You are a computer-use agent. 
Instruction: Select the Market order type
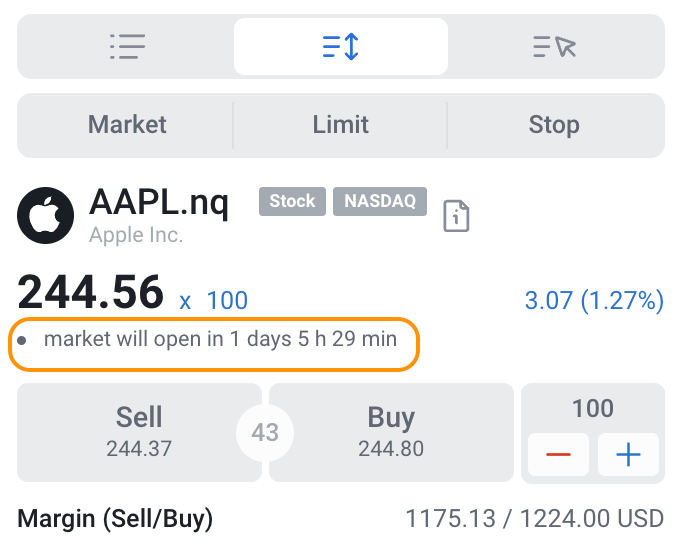(x=127, y=125)
